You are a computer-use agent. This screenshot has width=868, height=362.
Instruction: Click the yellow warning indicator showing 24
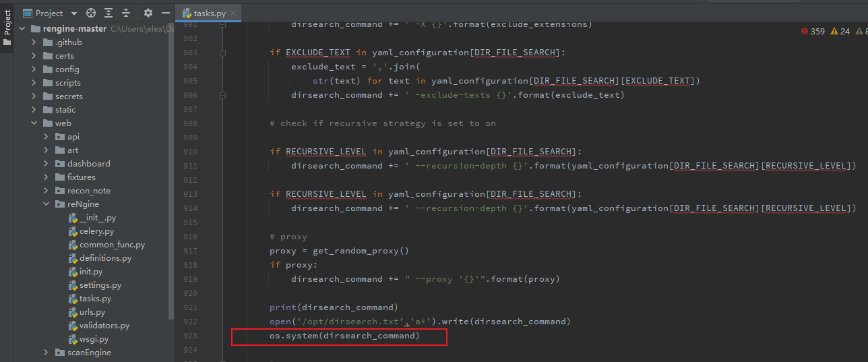pyautogui.click(x=840, y=31)
